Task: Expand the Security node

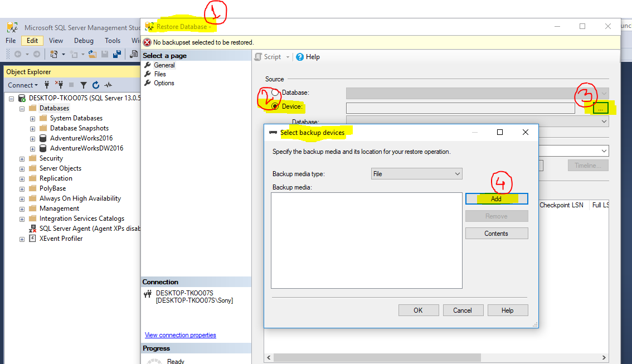Action: [22, 159]
